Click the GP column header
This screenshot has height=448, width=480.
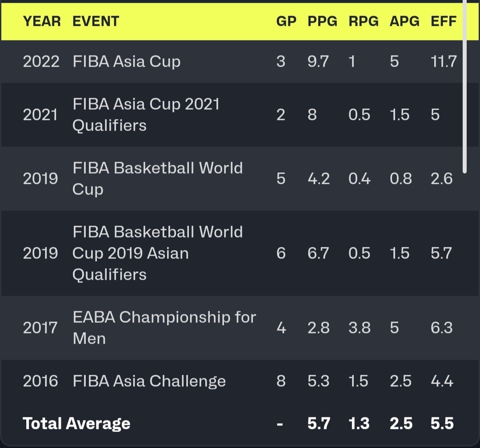tap(286, 21)
